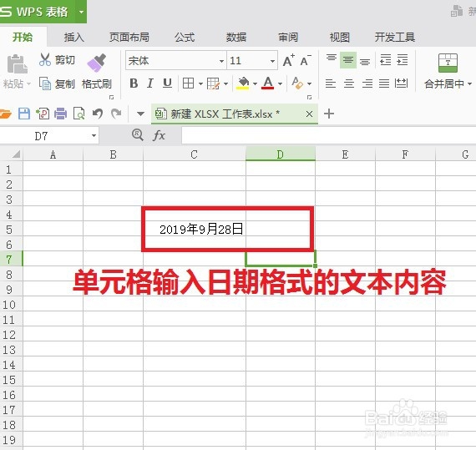Toggle Bold formatting
Screen dimensions: 476x450
pos(134,83)
